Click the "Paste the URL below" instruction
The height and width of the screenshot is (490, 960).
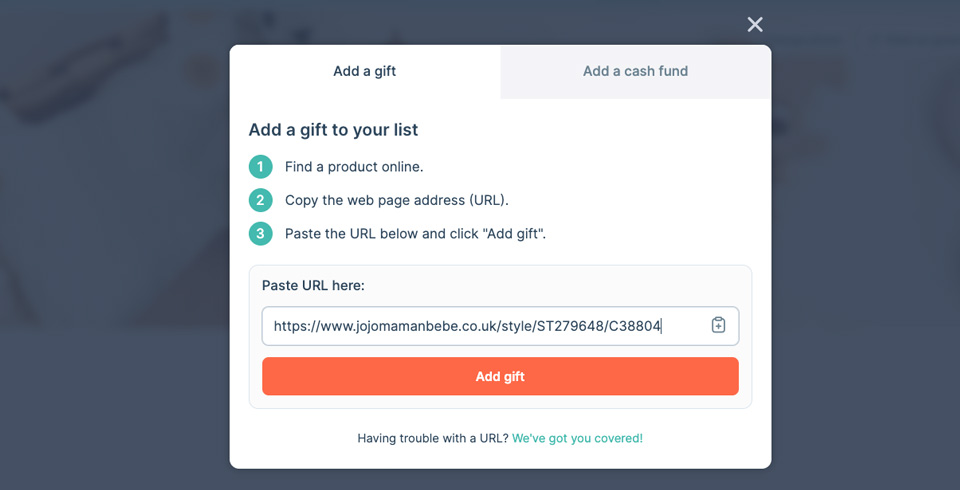(x=415, y=234)
